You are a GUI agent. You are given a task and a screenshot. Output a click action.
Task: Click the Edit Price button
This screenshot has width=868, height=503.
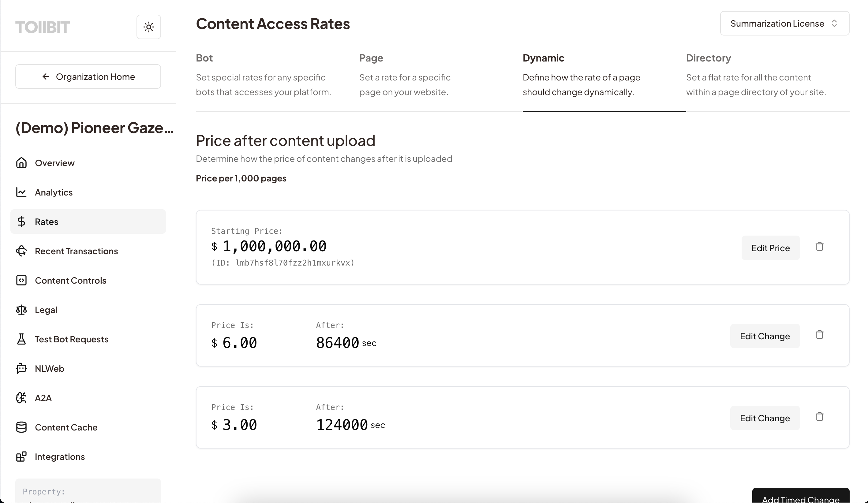pyautogui.click(x=770, y=248)
